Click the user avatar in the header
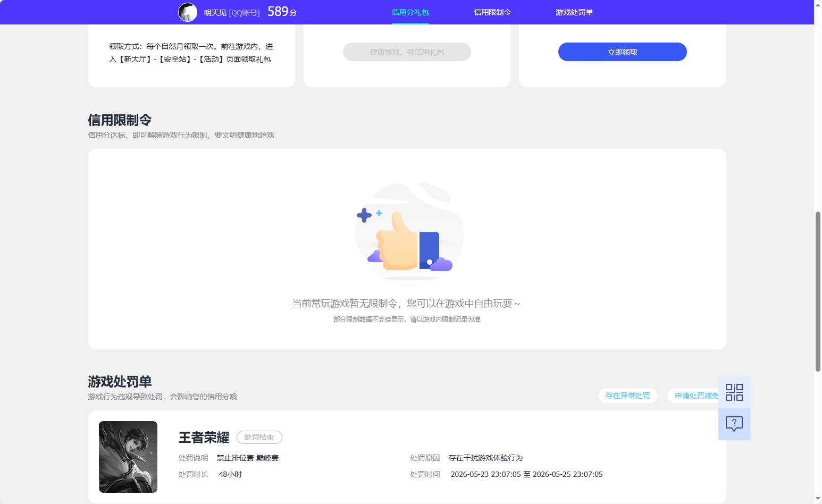The width and height of the screenshot is (822, 504). (x=188, y=12)
